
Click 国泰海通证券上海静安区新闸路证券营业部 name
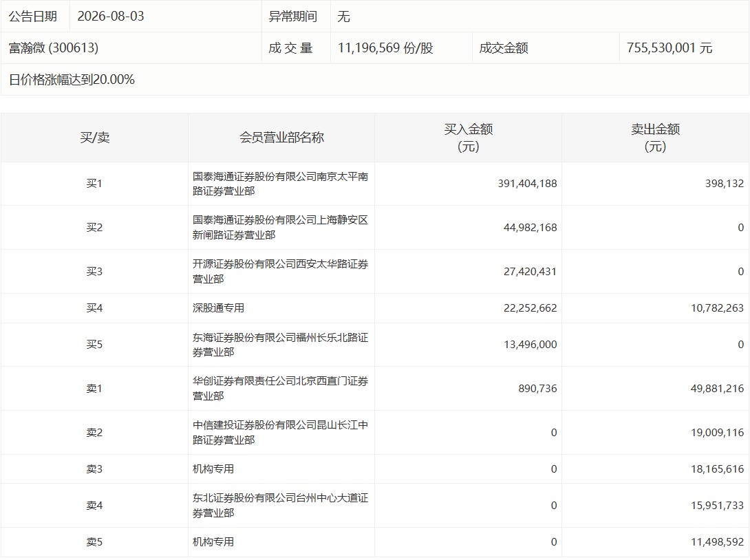coord(280,228)
